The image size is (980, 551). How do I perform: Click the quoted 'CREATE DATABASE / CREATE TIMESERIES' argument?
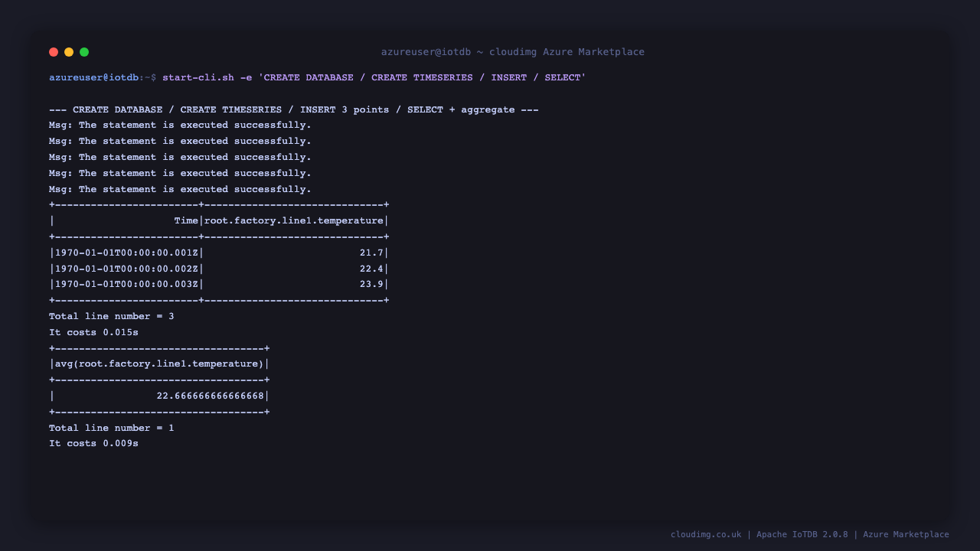422,77
